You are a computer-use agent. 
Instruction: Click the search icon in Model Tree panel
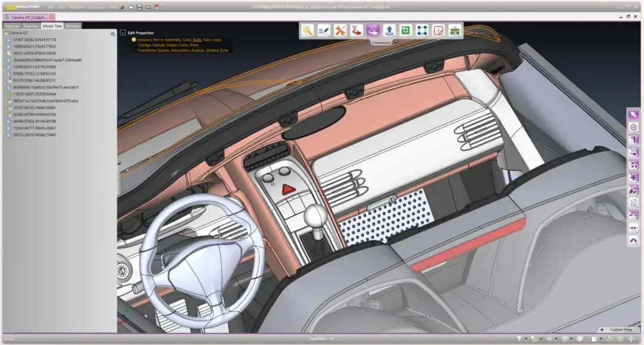(x=113, y=35)
